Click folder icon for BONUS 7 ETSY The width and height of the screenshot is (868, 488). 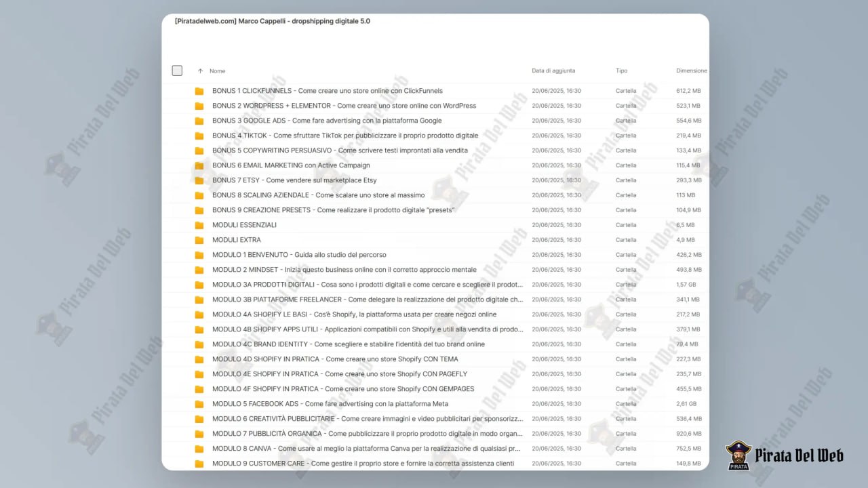199,180
